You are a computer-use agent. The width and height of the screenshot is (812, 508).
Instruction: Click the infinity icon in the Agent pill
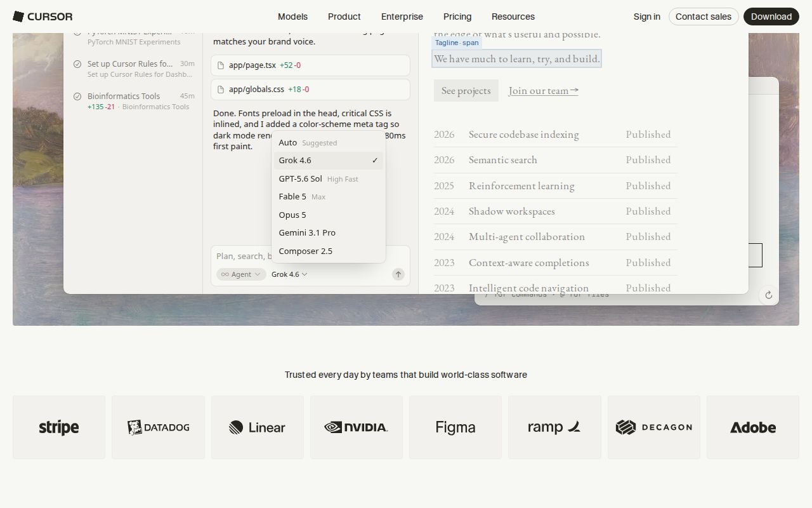225,274
